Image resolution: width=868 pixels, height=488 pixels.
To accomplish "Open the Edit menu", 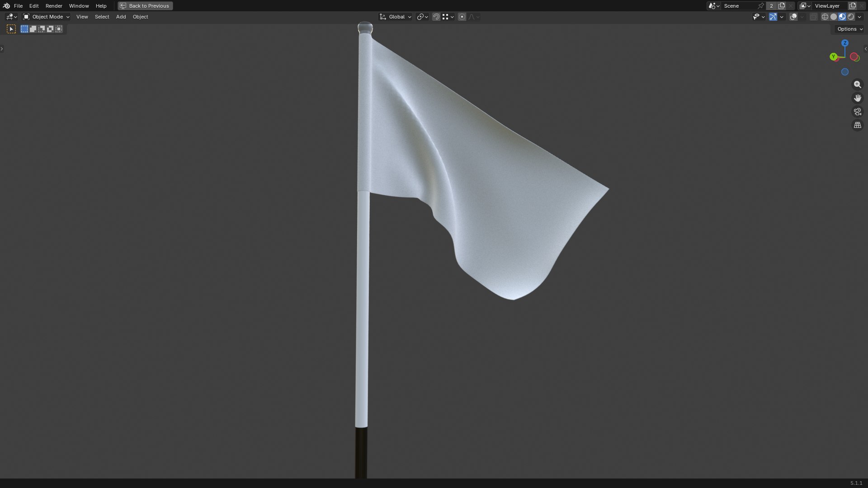I will pos(34,6).
